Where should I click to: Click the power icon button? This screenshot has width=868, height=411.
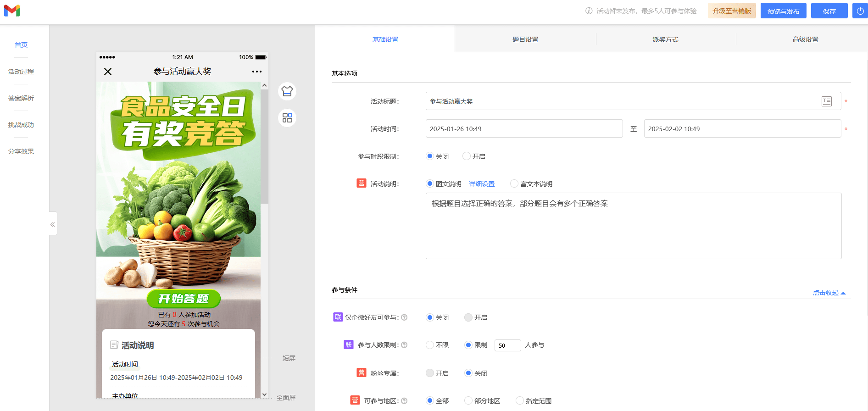(x=860, y=11)
